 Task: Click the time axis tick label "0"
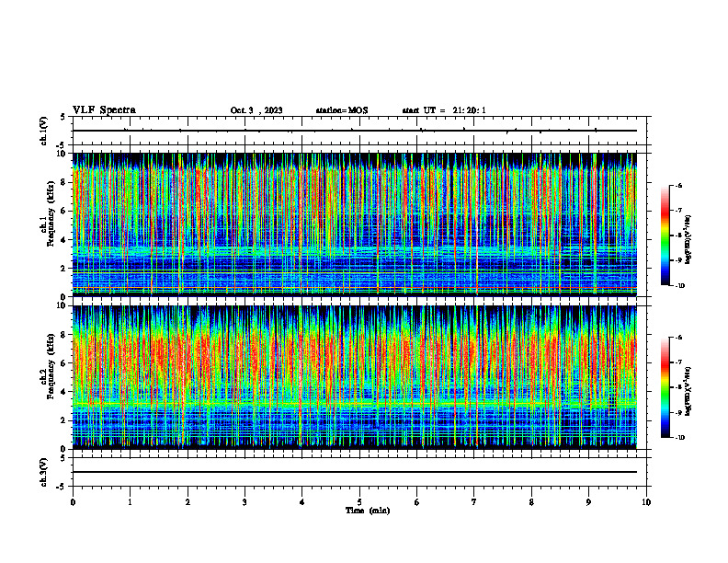click(x=73, y=502)
